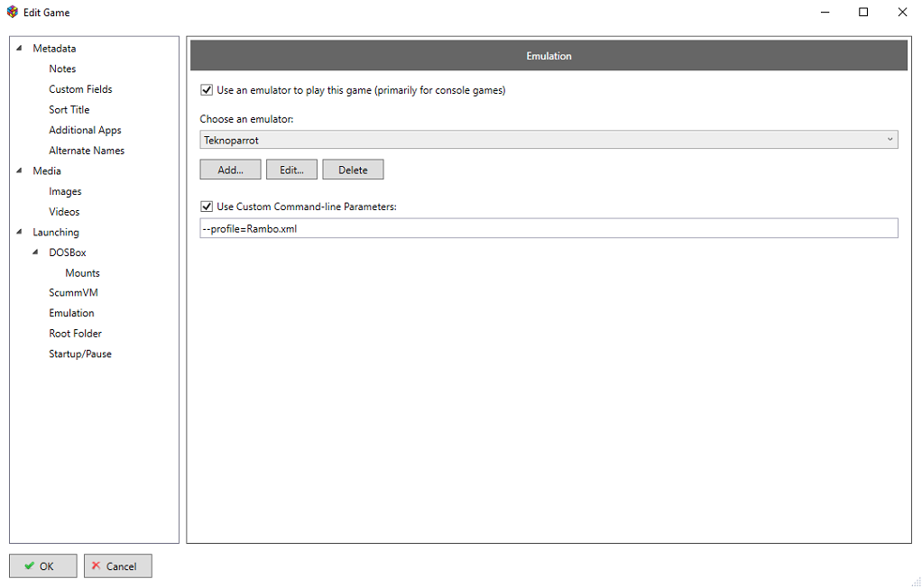The width and height of the screenshot is (922, 588).
Task: Collapse the Launching tree section
Action: [20, 232]
